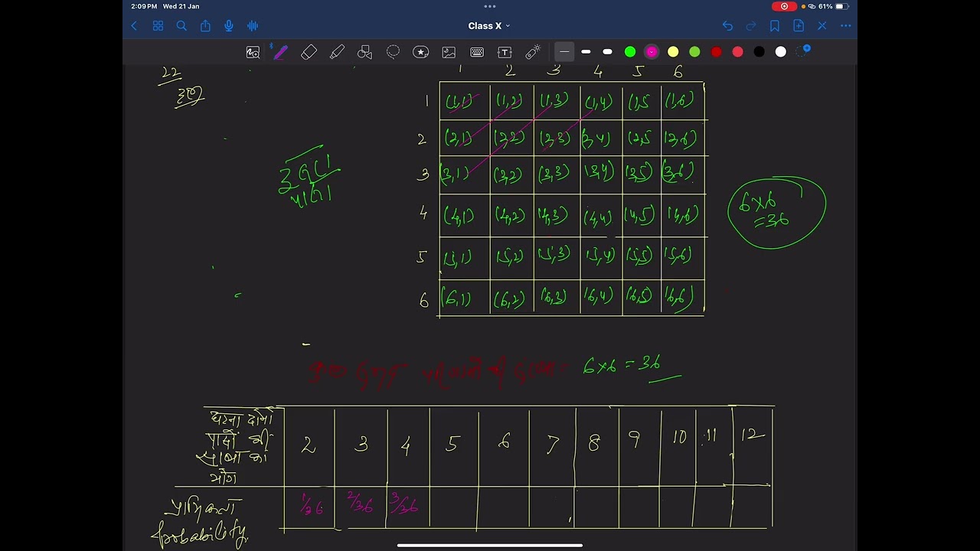This screenshot has height=551, width=980.
Task: Select the eraser tool
Action: [x=309, y=52]
